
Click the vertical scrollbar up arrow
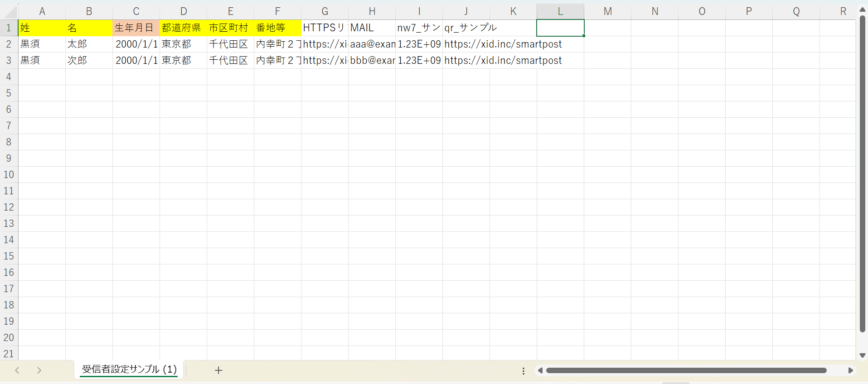863,10
